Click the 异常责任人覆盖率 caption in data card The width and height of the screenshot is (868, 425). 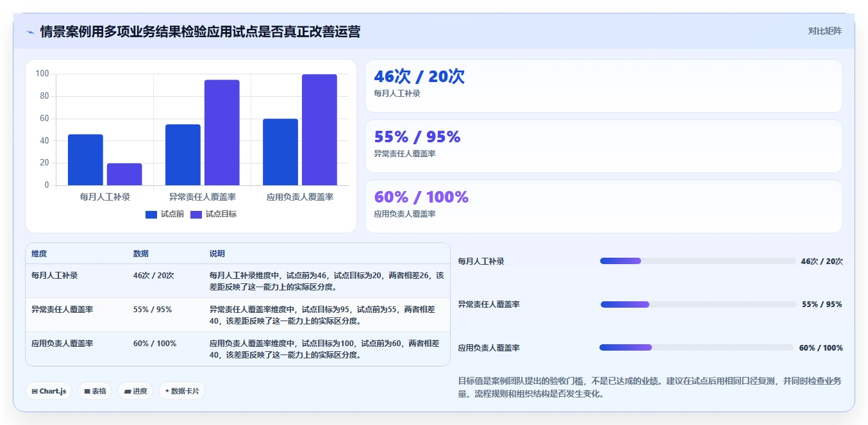point(405,154)
